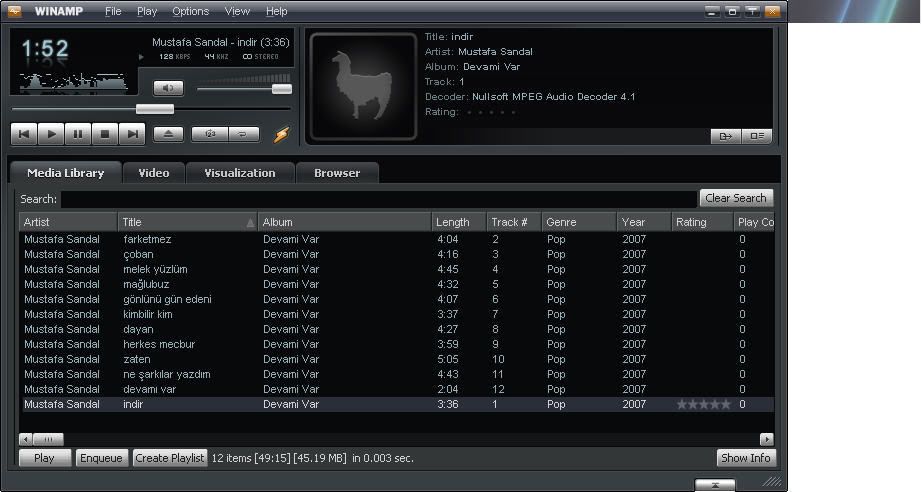Open files with the eject button
Screen dimensions: 922x492
tap(168, 134)
